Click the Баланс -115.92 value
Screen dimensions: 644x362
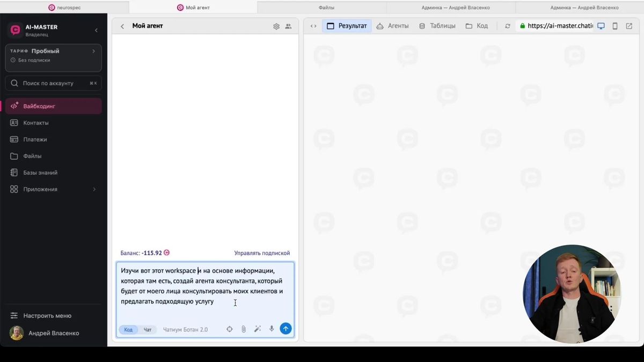point(152,253)
